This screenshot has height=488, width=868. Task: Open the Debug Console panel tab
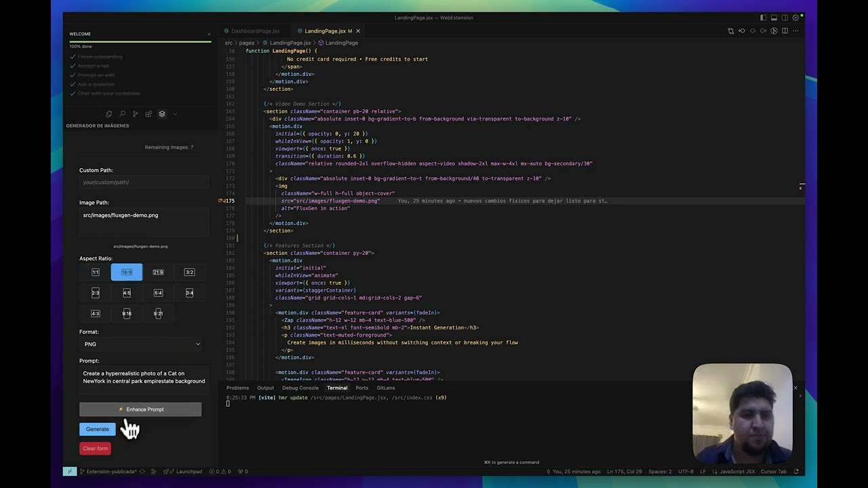(x=300, y=388)
